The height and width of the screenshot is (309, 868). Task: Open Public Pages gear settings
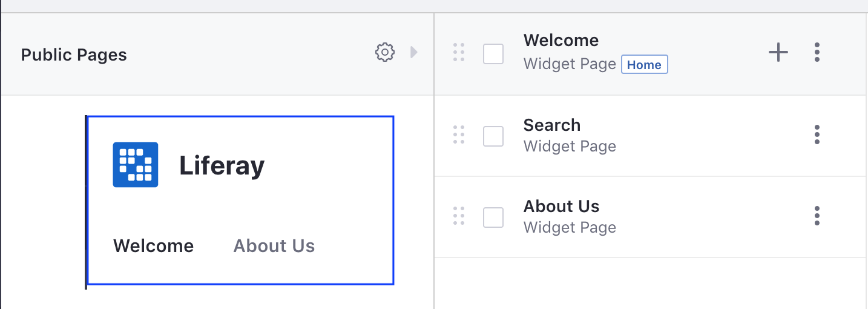tap(385, 53)
